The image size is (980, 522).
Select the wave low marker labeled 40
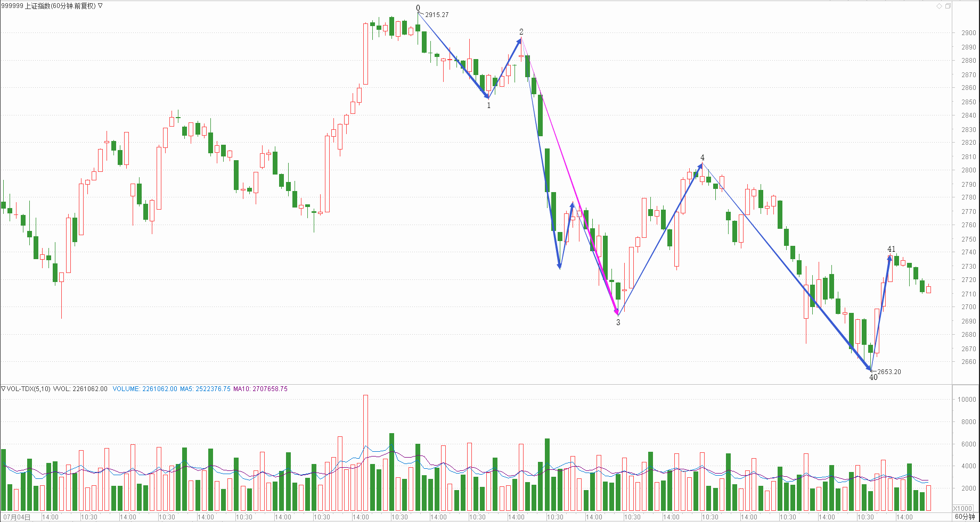point(873,377)
